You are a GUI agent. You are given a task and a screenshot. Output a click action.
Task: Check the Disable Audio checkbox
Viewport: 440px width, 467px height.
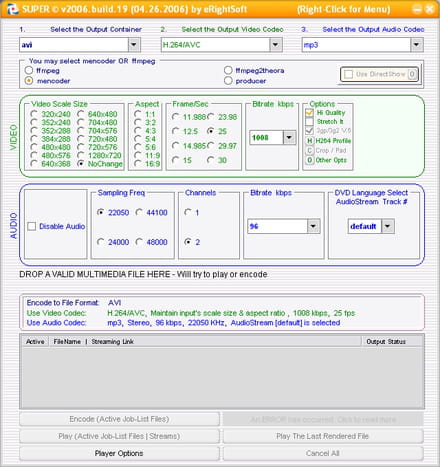(x=32, y=226)
